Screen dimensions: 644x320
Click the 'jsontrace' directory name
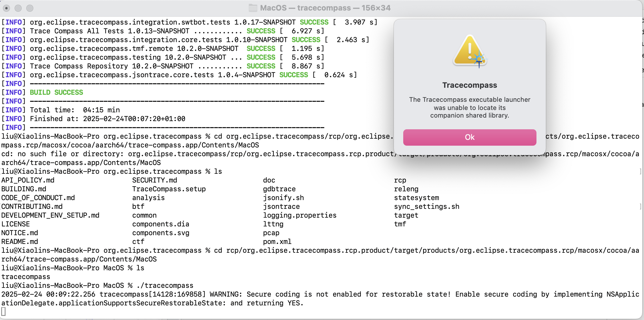click(x=281, y=207)
